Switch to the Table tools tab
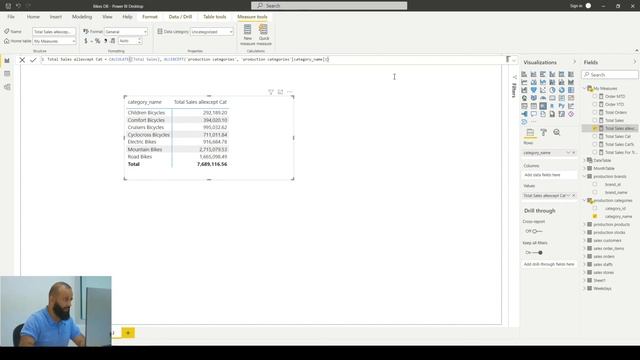This screenshot has width=640, height=360. [215, 17]
